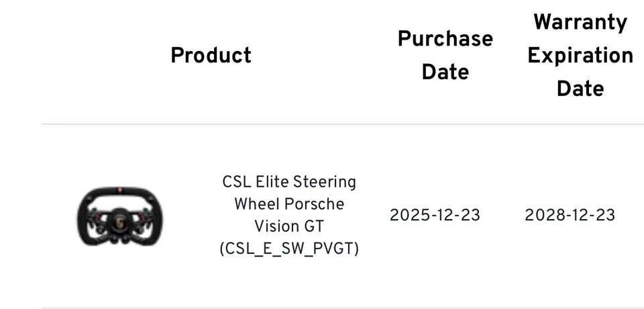This screenshot has width=644, height=309.
Task: Click the word Purchase in the header
Action: tap(445, 39)
